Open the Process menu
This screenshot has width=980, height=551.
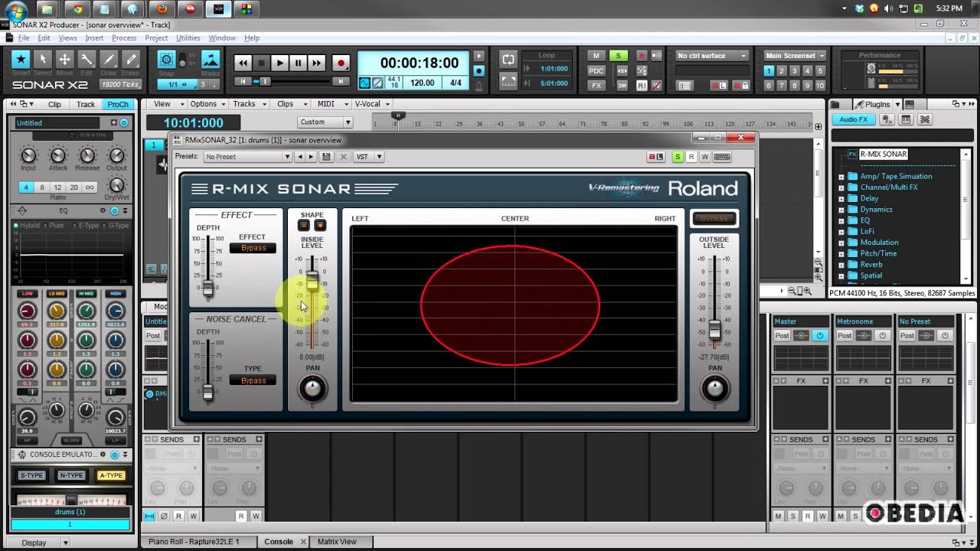[124, 37]
